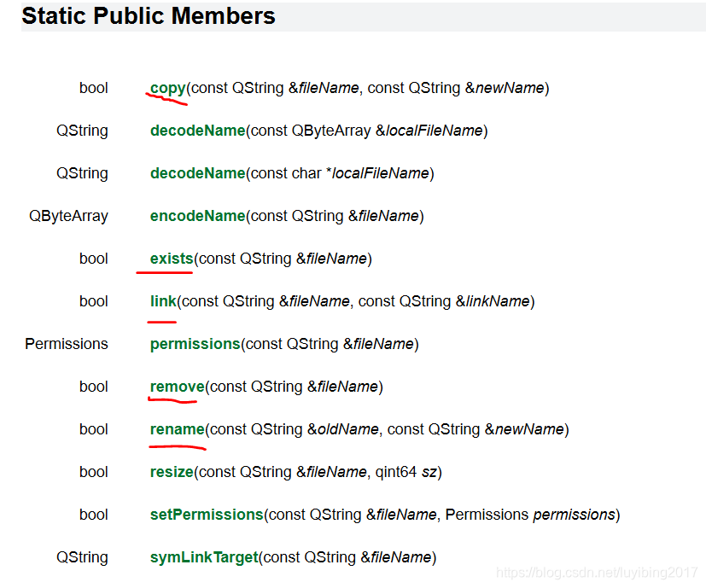The width and height of the screenshot is (706, 588).
Task: Open the permissions function link
Action: [x=195, y=345]
